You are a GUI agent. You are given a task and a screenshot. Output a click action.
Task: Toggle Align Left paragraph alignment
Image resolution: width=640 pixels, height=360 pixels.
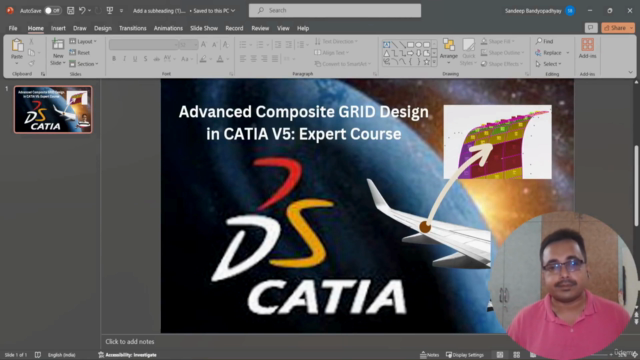click(243, 59)
